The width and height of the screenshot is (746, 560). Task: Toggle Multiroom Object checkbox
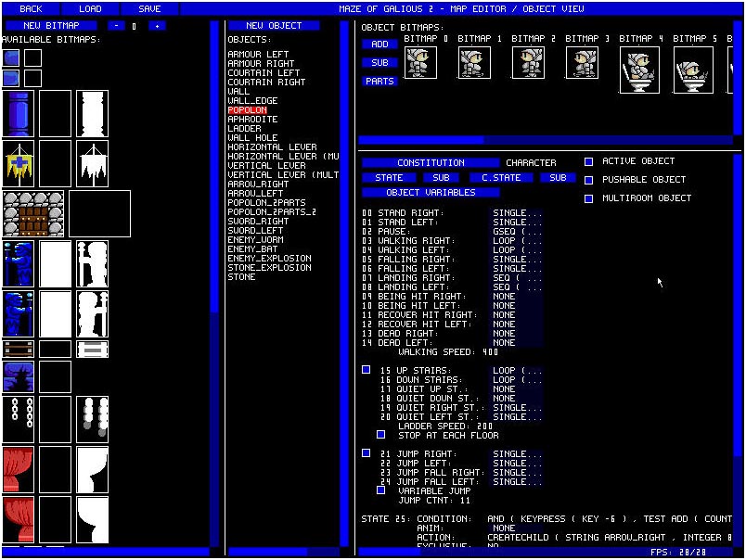click(588, 198)
